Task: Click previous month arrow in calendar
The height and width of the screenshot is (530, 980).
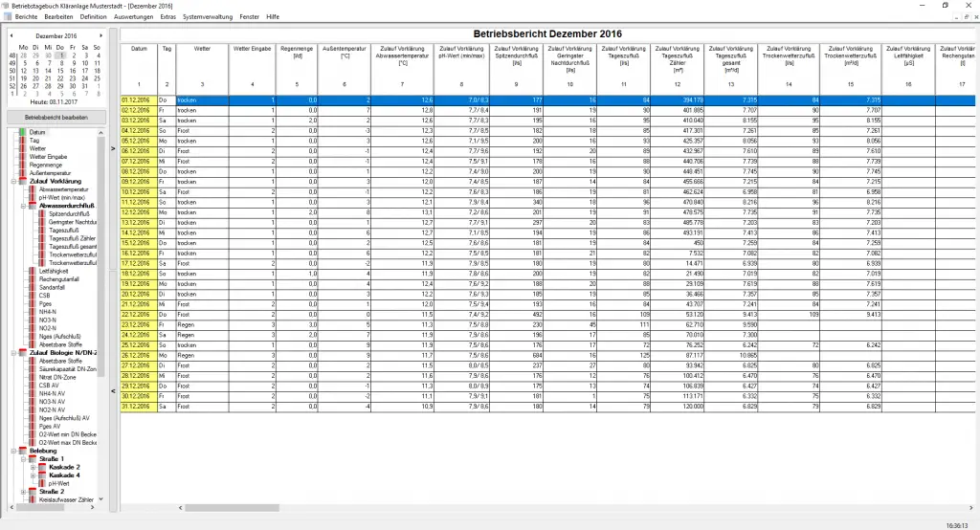Action: tap(11, 35)
